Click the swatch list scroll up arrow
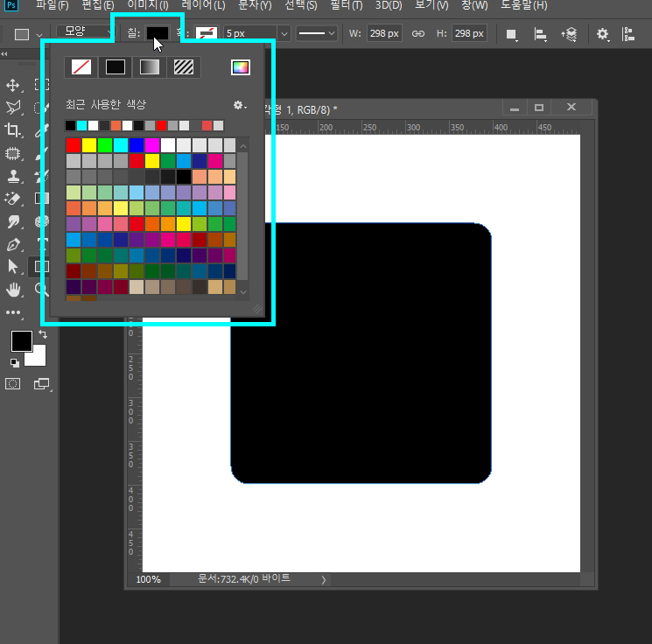 [243, 146]
